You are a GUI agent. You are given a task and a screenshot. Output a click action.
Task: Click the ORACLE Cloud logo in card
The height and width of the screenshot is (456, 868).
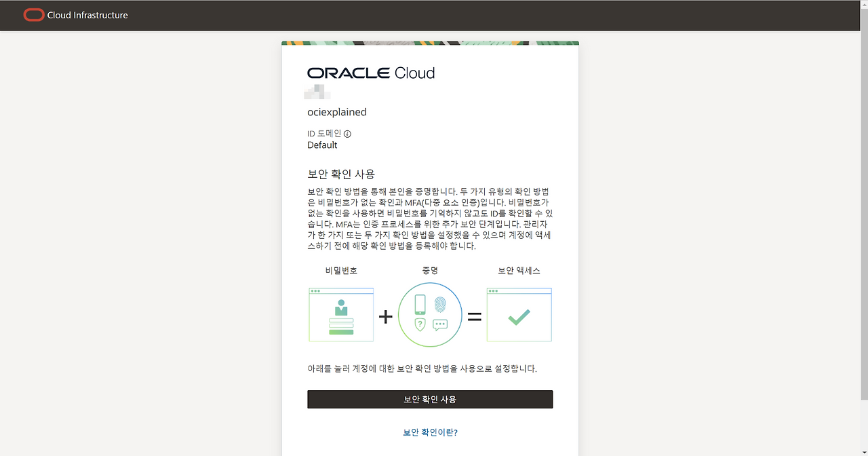pos(371,73)
